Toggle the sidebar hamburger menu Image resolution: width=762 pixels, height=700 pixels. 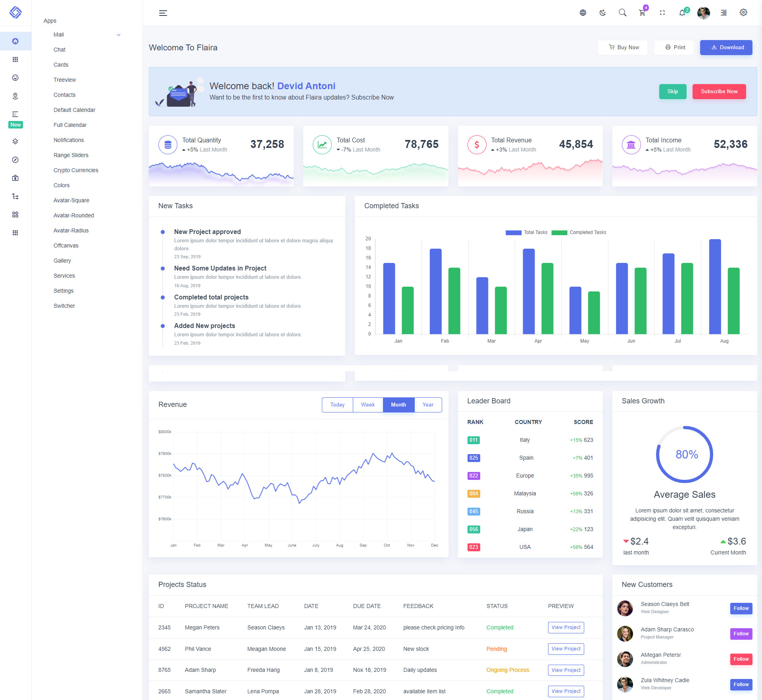[x=163, y=13]
